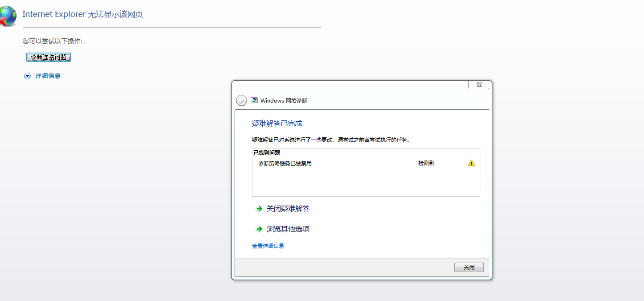Click the 详细信息 text label
Viewport: 644px width, 301px height.
coord(48,76)
